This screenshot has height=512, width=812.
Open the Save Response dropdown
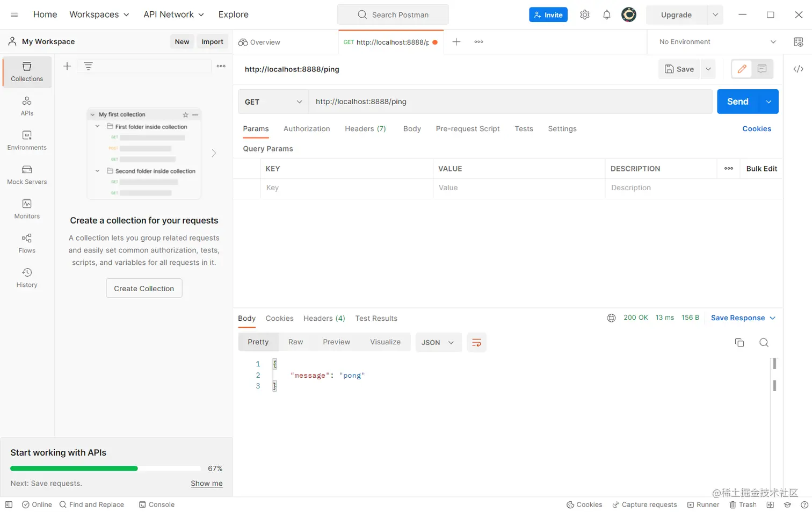[x=743, y=318]
